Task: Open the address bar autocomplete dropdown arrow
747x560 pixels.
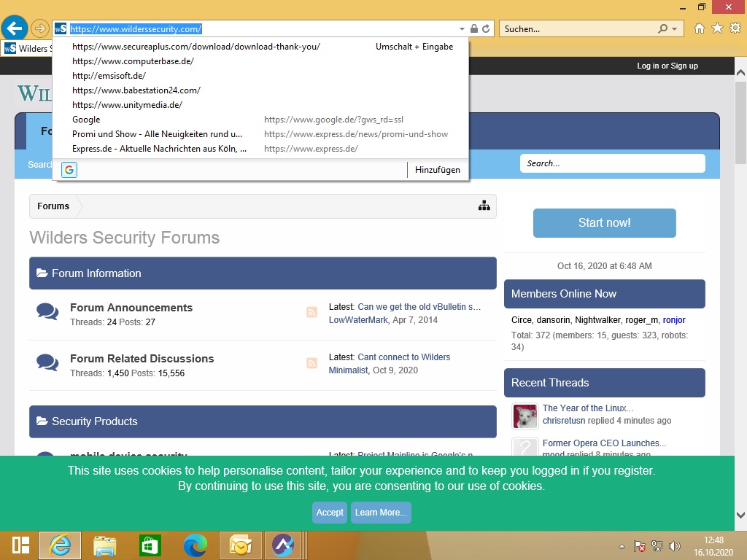Action: coord(462,29)
